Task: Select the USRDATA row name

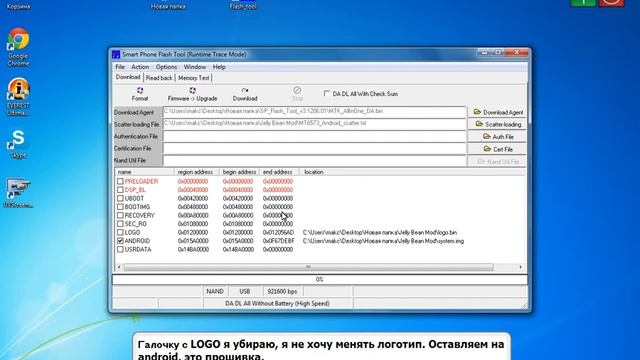Action: 138,249
